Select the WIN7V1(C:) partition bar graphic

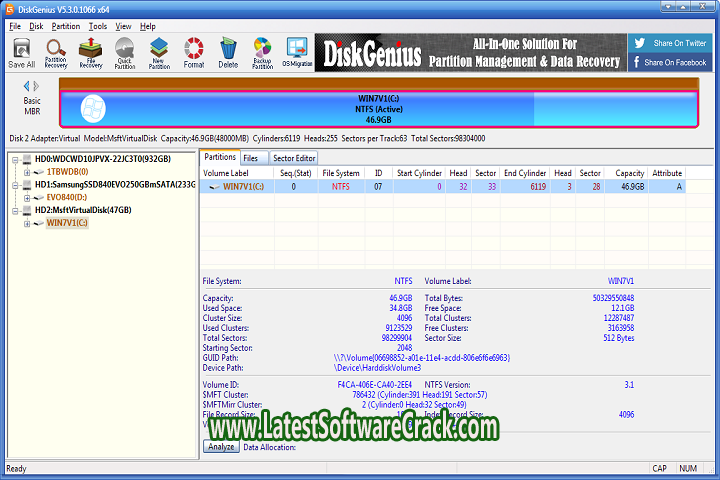click(x=379, y=109)
